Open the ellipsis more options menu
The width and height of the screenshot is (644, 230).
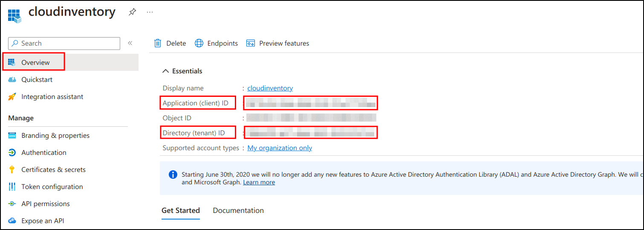(150, 12)
